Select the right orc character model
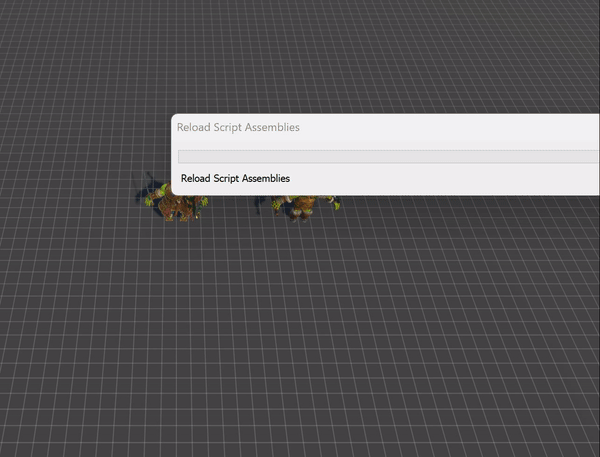Screen dimensions: 600x457 (x=305, y=209)
